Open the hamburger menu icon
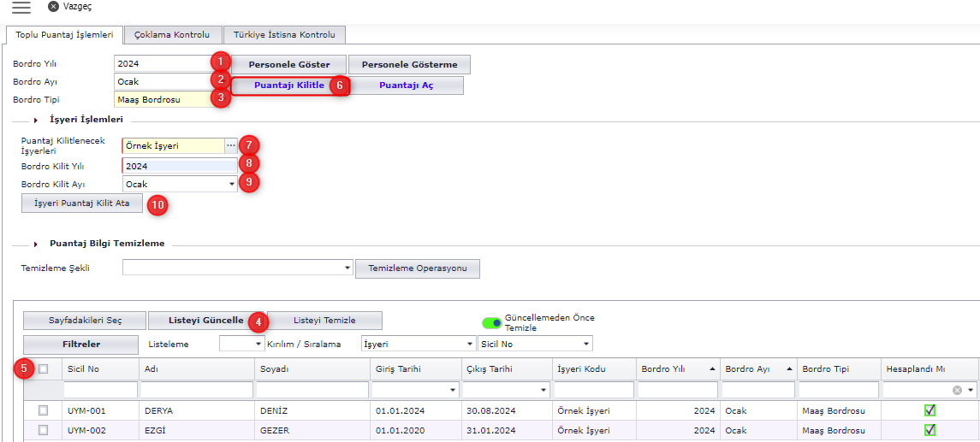This screenshot has height=442, width=980. point(21,7)
